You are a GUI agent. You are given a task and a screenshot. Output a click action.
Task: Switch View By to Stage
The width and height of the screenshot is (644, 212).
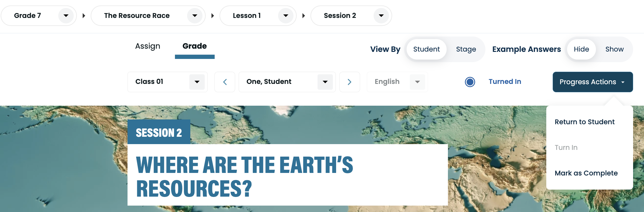[466, 49]
